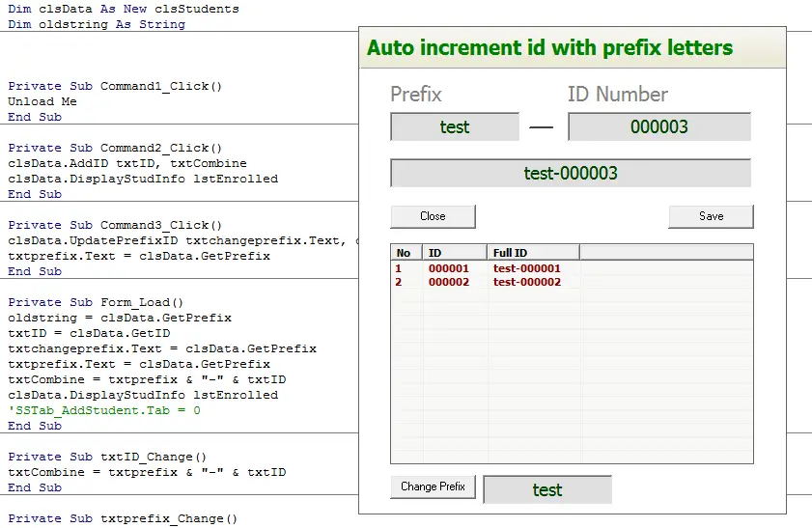Viewport: 812px width, 528px height.
Task: Click the Prefix label
Action: [416, 95]
